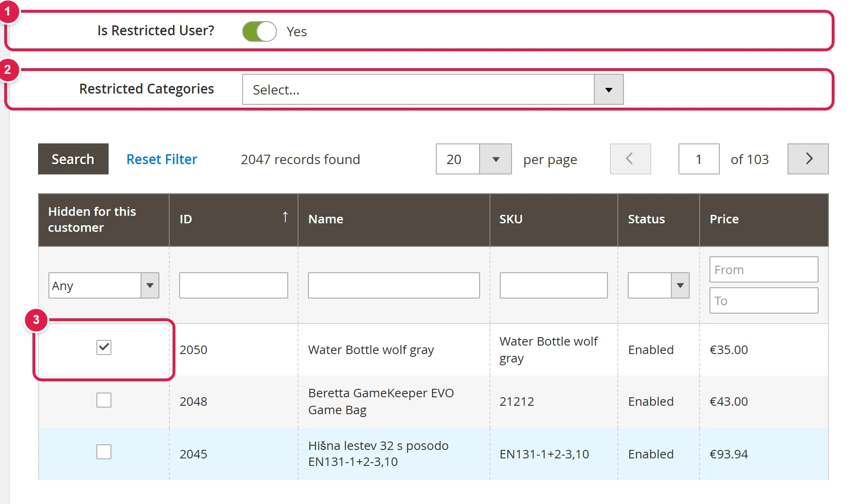Click the product ID 2048 cell

point(233,402)
